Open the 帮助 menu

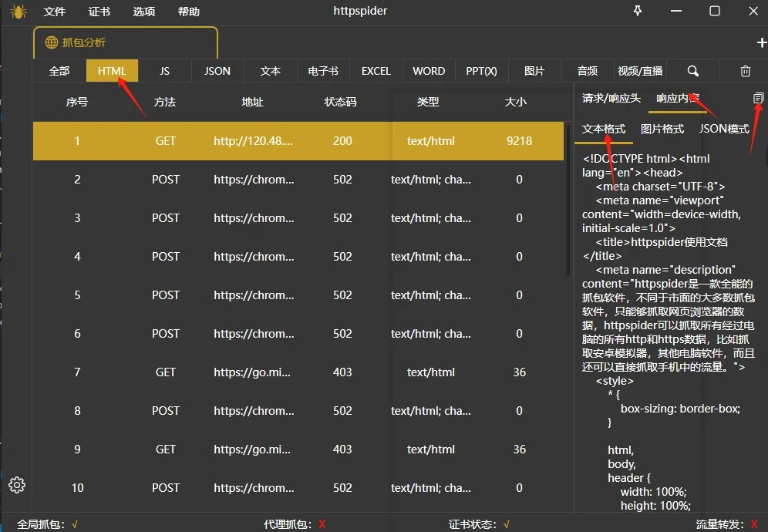click(189, 12)
